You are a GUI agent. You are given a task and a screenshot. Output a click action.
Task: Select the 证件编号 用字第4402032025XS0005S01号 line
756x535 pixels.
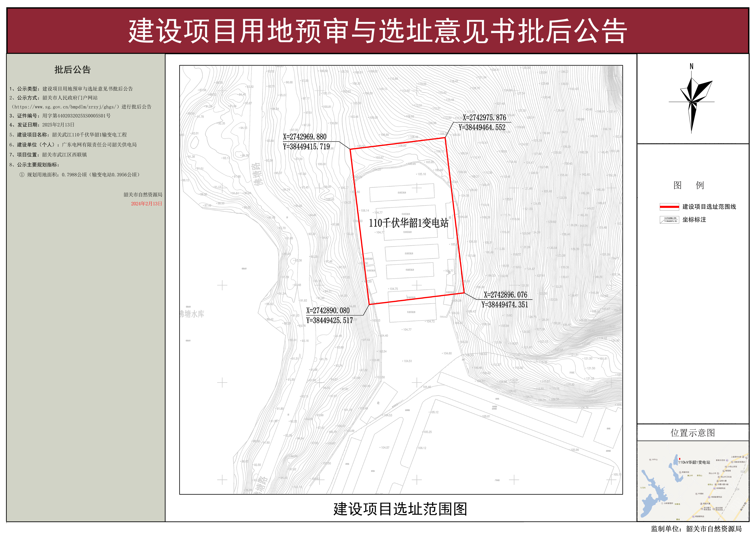click(60, 116)
